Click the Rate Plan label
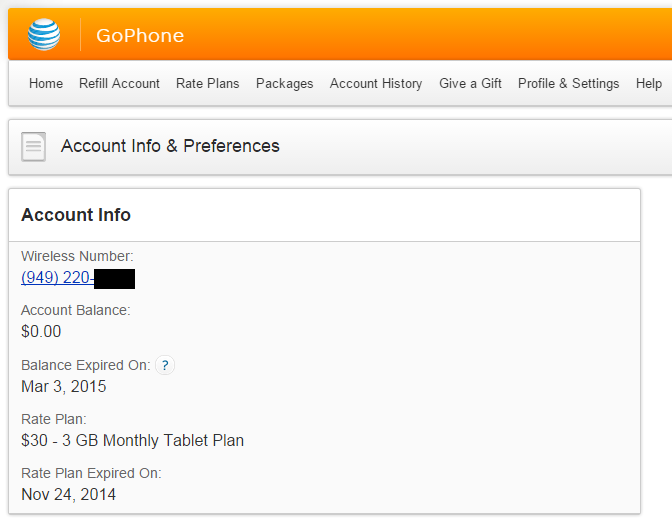This screenshot has width=672, height=522. coord(54,419)
